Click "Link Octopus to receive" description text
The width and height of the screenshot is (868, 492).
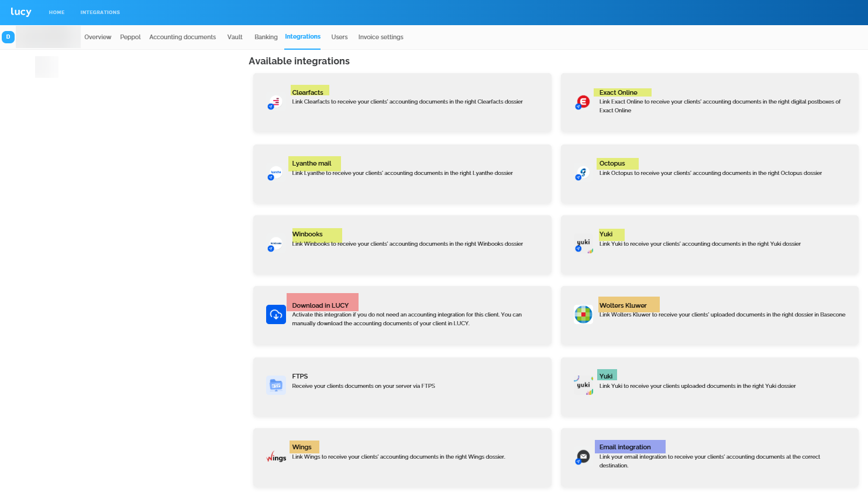(x=711, y=173)
